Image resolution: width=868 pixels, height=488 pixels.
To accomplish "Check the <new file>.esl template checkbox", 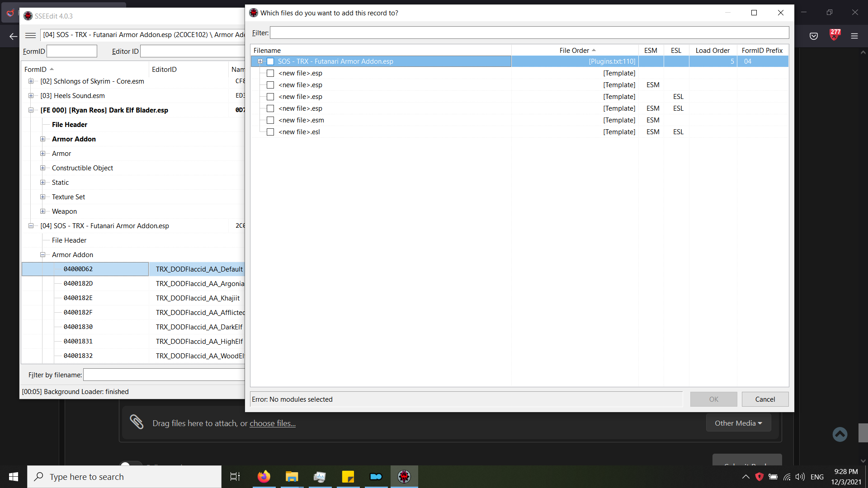I will (x=270, y=132).
